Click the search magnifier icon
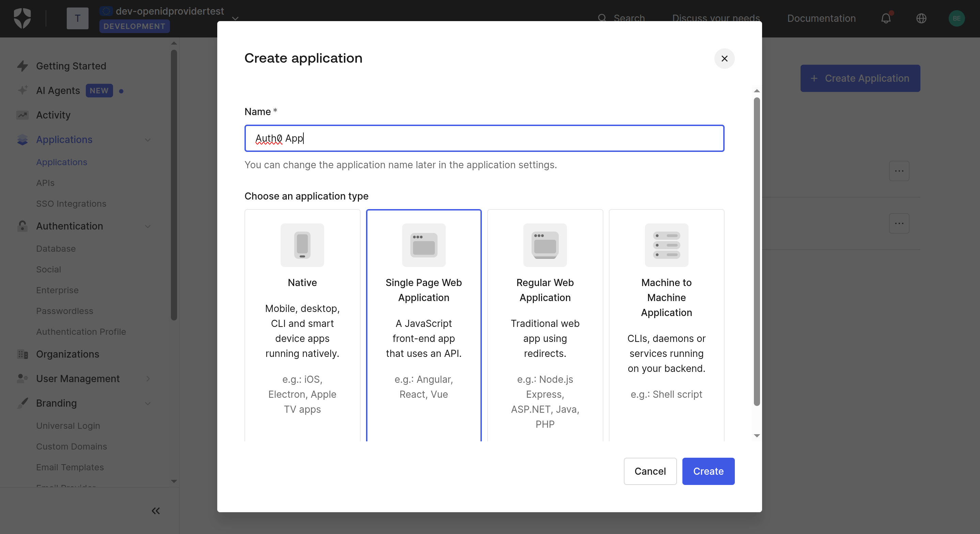Screen dimensions: 980x534 [x=602, y=18]
